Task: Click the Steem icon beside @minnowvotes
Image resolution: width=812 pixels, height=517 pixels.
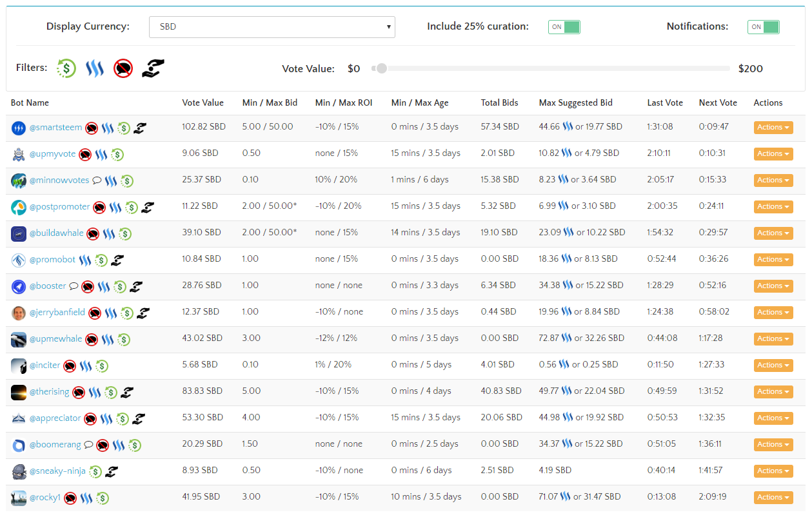Action: pos(111,180)
